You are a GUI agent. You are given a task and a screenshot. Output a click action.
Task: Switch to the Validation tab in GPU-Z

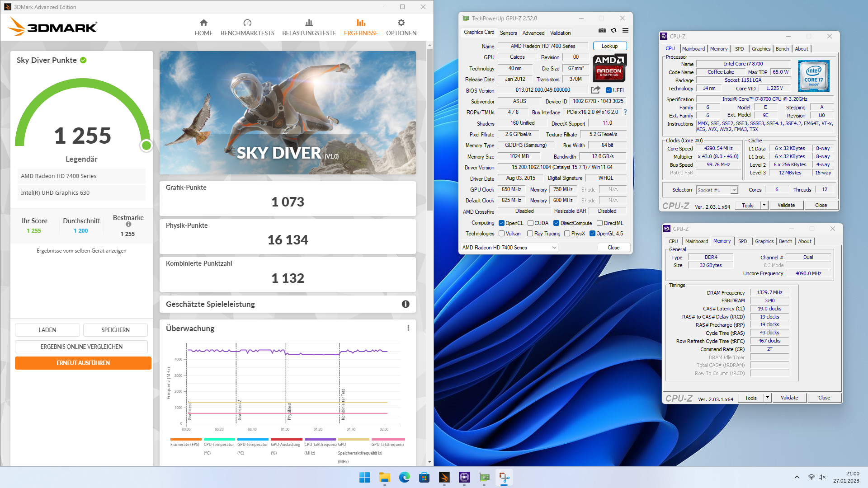click(x=560, y=33)
